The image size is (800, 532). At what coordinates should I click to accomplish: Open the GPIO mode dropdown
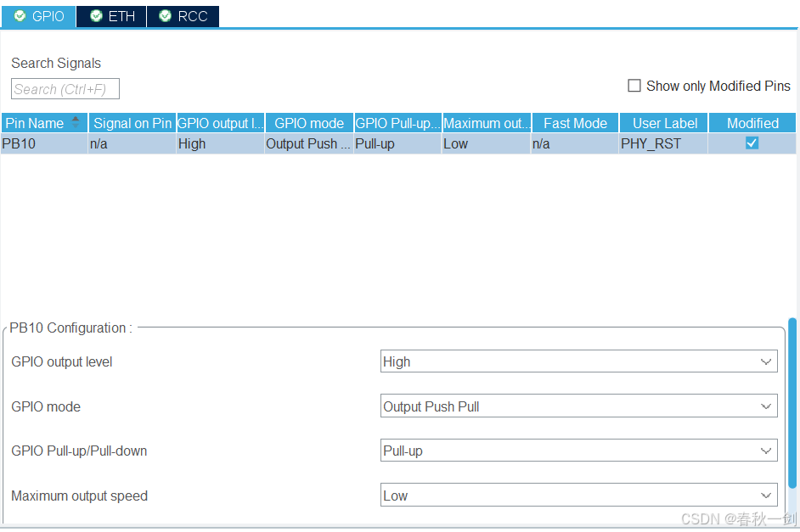(579, 406)
